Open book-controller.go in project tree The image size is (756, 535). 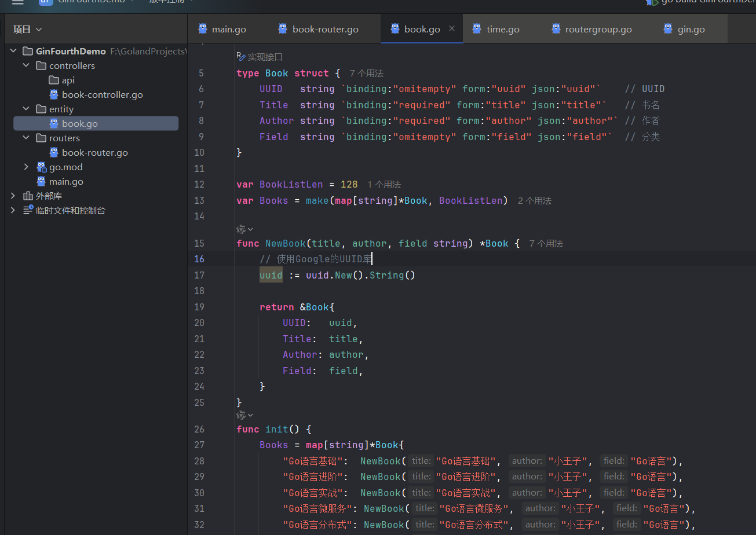coord(102,95)
